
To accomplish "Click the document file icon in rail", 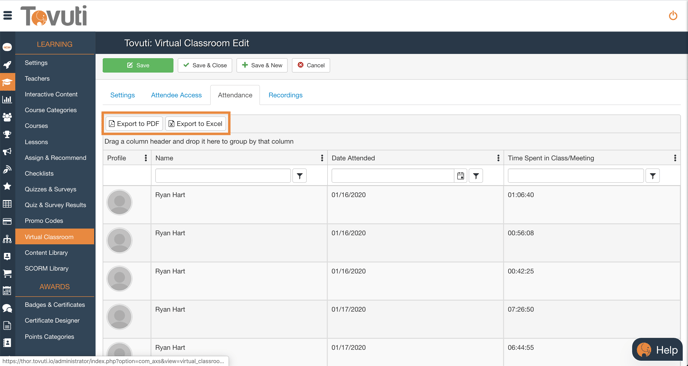I will (x=7, y=326).
